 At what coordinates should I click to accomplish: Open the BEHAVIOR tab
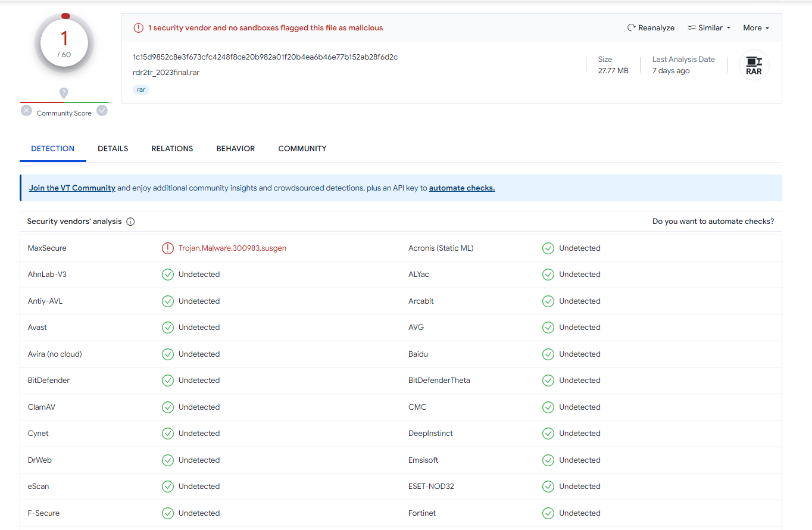point(235,149)
